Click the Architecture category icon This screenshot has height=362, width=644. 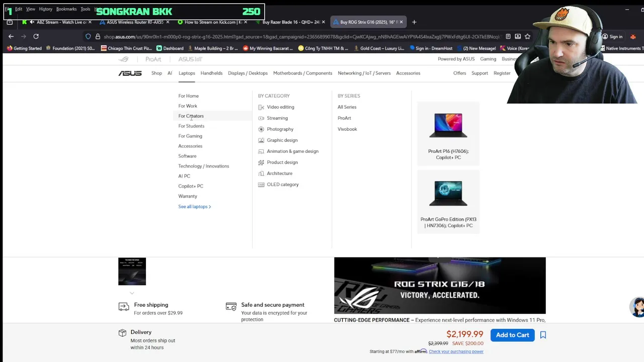pyautogui.click(x=261, y=173)
